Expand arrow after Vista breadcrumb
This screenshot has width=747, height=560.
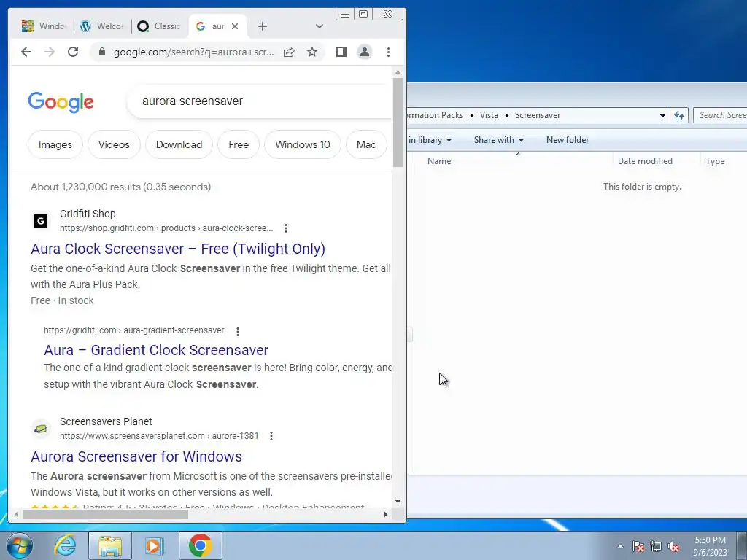(x=507, y=115)
